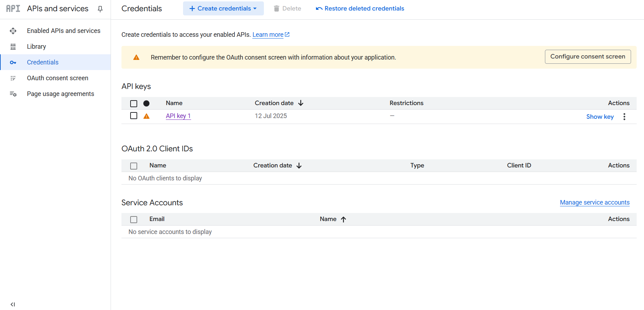Image resolution: width=644 pixels, height=310 pixels.
Task: Click the Service Accounts heading
Action: [x=152, y=202]
